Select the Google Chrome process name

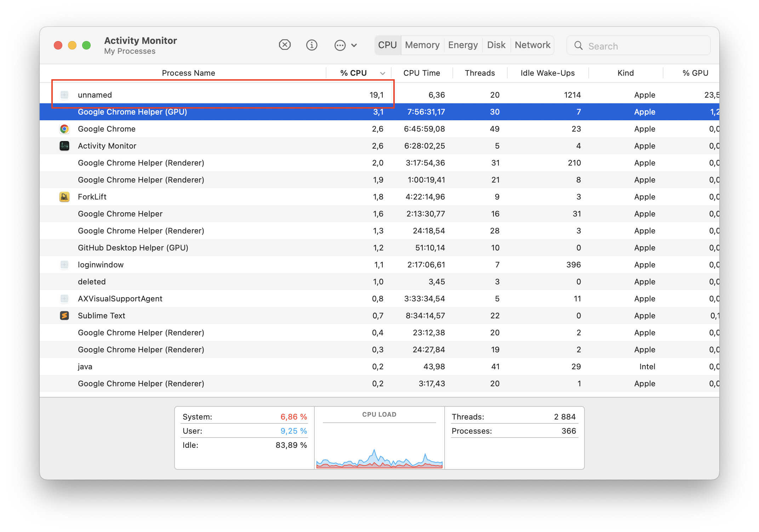click(107, 129)
